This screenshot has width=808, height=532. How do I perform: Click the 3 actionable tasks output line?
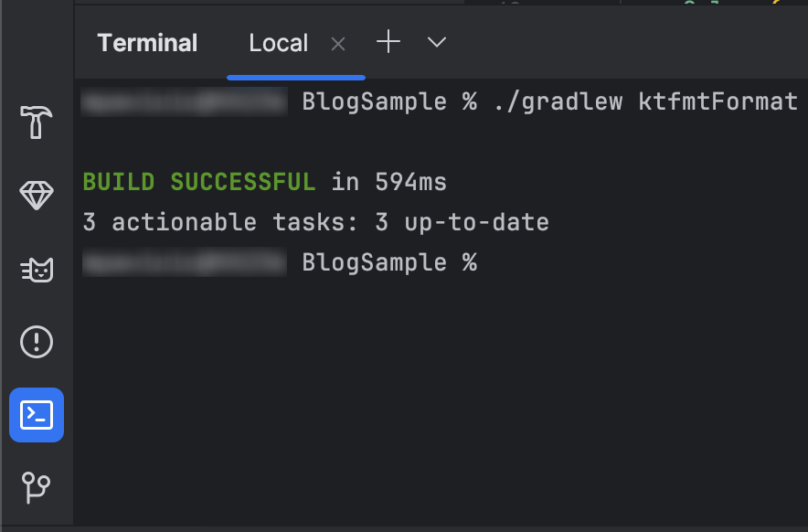pos(315,222)
